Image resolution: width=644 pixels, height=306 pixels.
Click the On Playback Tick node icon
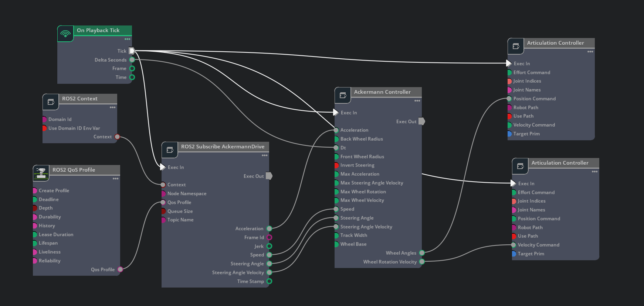click(x=65, y=34)
